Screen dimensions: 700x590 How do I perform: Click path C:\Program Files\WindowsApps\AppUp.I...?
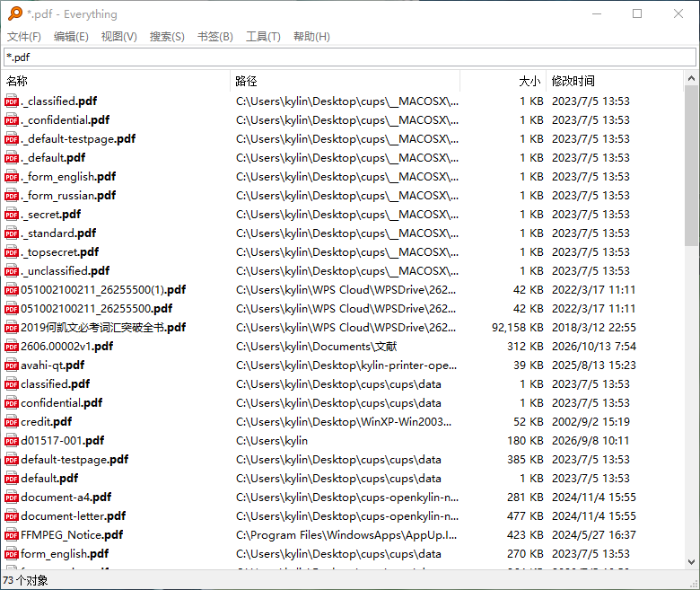tap(346, 535)
